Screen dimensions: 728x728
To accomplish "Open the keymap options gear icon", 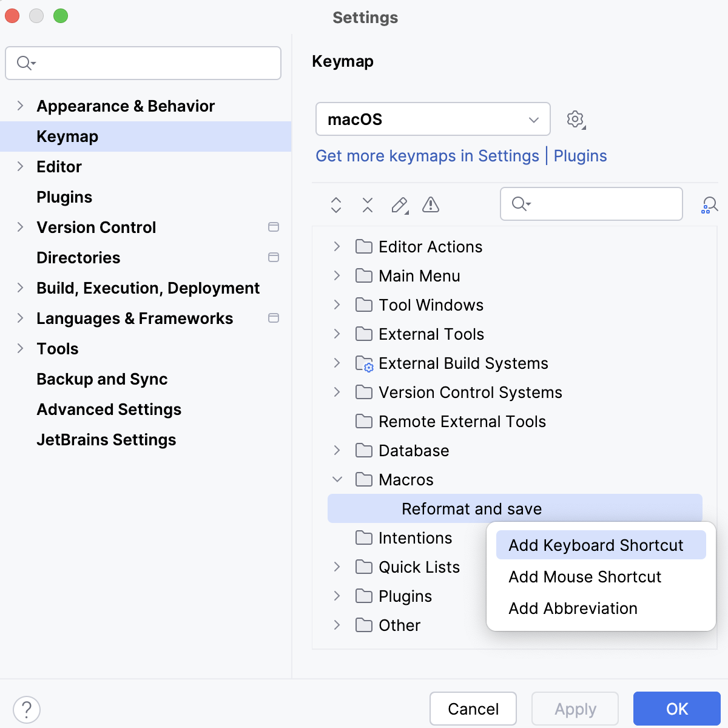I will 575,119.
